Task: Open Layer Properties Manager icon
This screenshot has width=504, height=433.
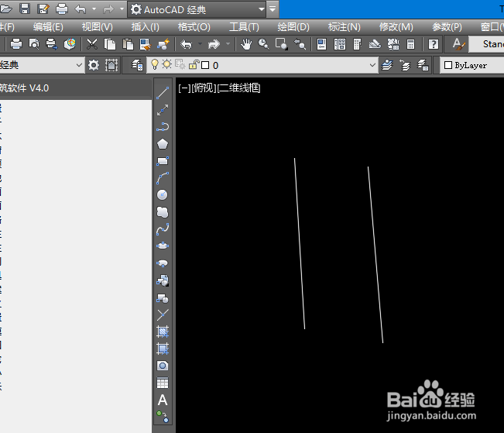Action: [x=137, y=65]
